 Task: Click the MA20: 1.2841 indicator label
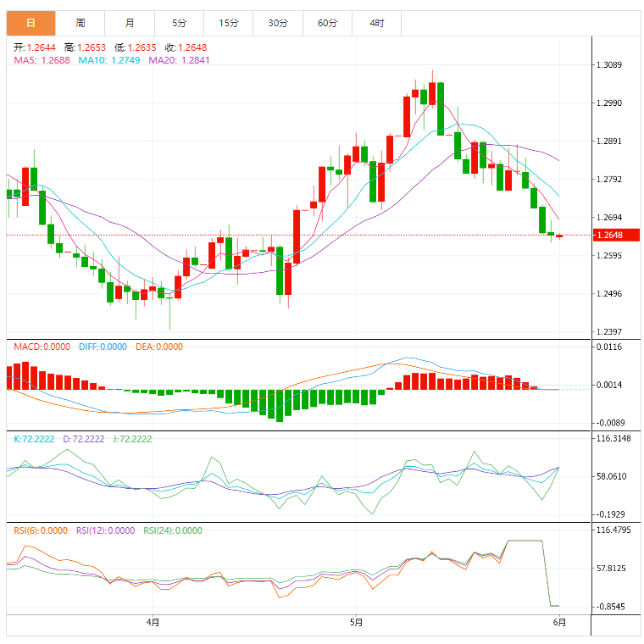(x=179, y=60)
